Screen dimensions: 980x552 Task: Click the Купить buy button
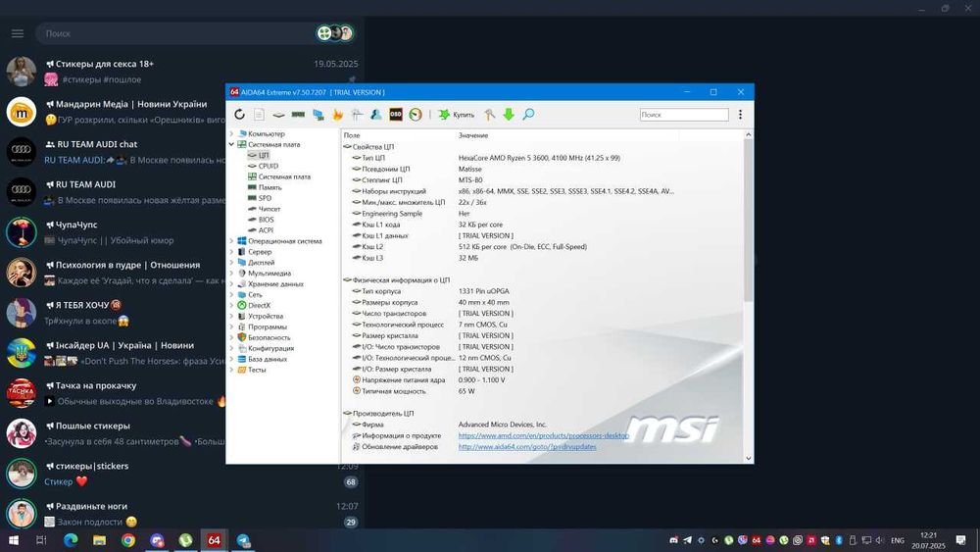(x=457, y=115)
